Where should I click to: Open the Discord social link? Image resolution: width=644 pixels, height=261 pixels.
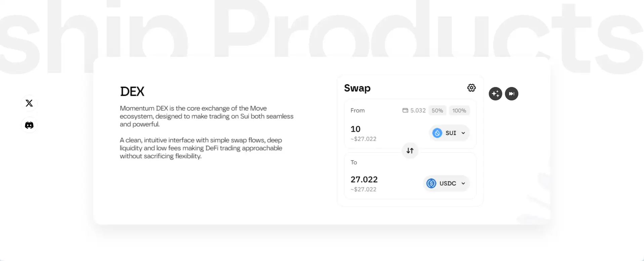[x=29, y=125]
